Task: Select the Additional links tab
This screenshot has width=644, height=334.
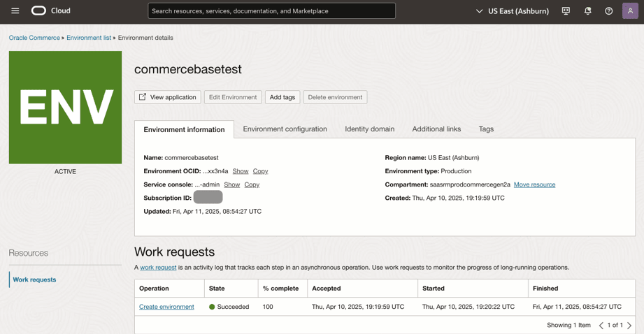Action: point(436,129)
